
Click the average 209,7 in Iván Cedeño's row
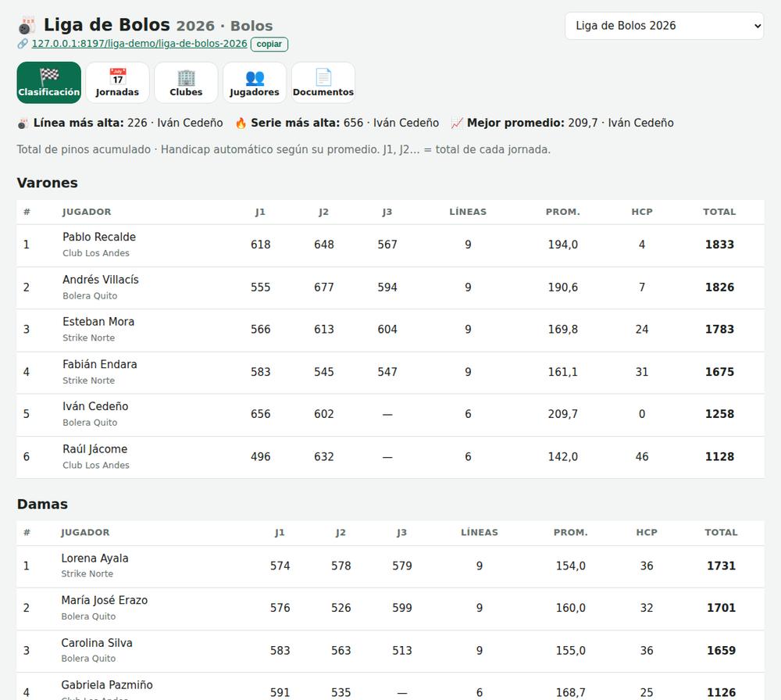tap(563, 414)
